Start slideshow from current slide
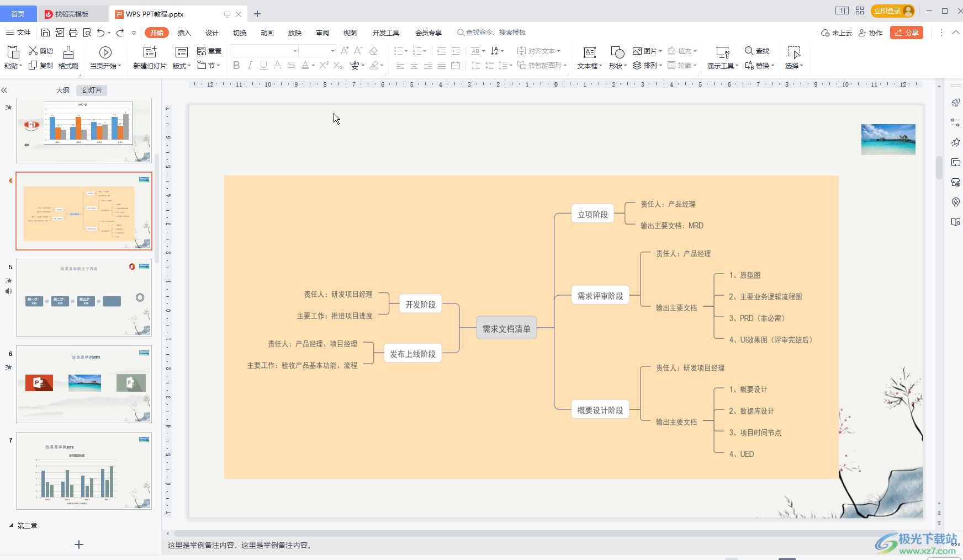Image resolution: width=963 pixels, height=560 pixels. pyautogui.click(x=105, y=57)
